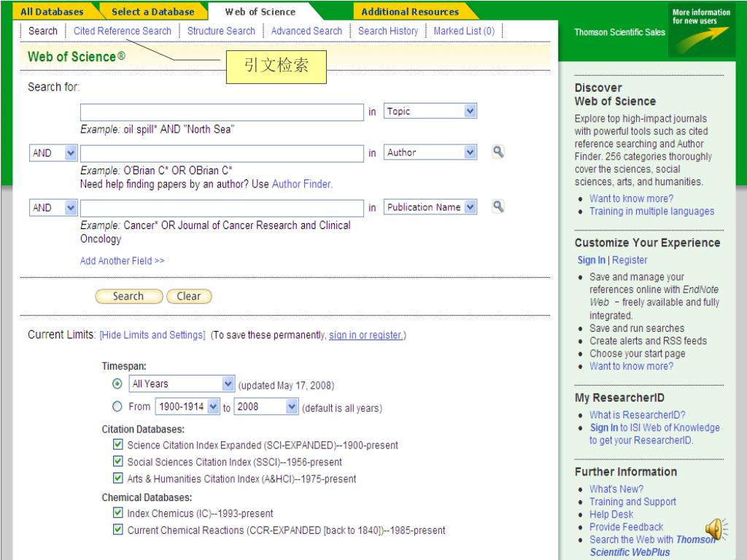Viewport: 747px width, 560px height.
Task: Open Marked List (0)
Action: [x=464, y=31]
